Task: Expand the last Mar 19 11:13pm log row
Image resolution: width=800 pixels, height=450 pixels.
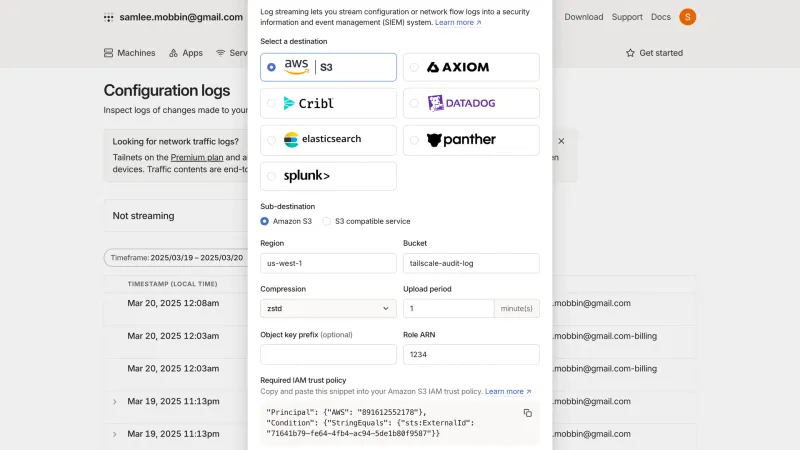Action: coord(115,434)
